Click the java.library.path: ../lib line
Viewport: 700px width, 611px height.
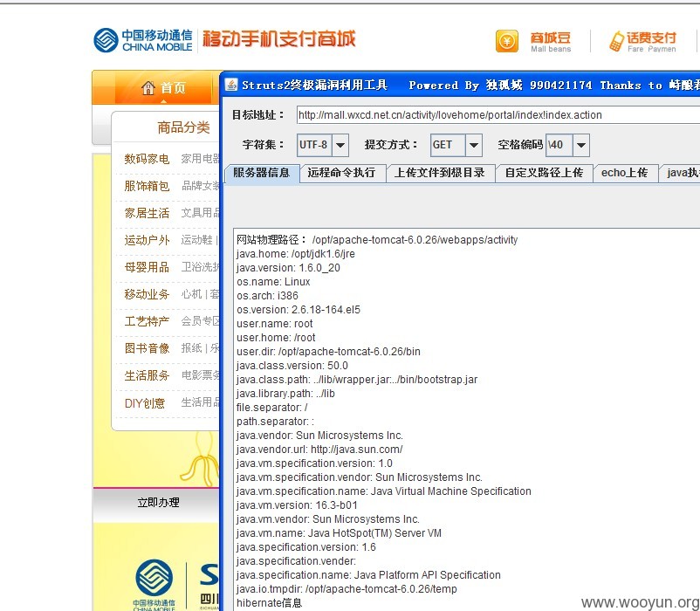(285, 393)
